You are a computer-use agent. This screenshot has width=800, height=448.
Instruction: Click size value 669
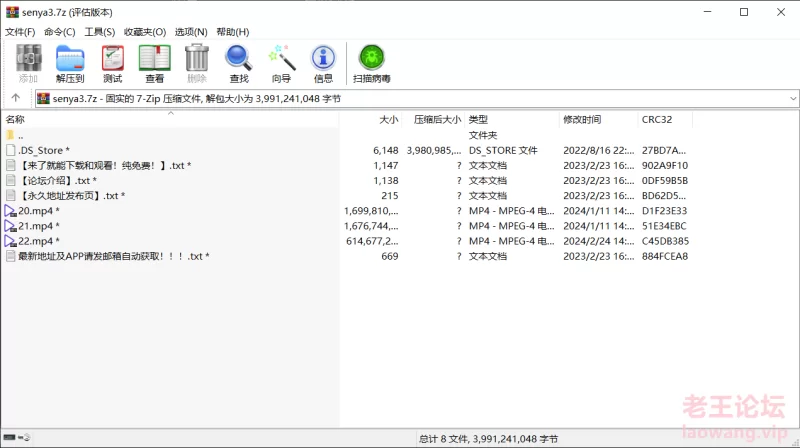tap(390, 256)
